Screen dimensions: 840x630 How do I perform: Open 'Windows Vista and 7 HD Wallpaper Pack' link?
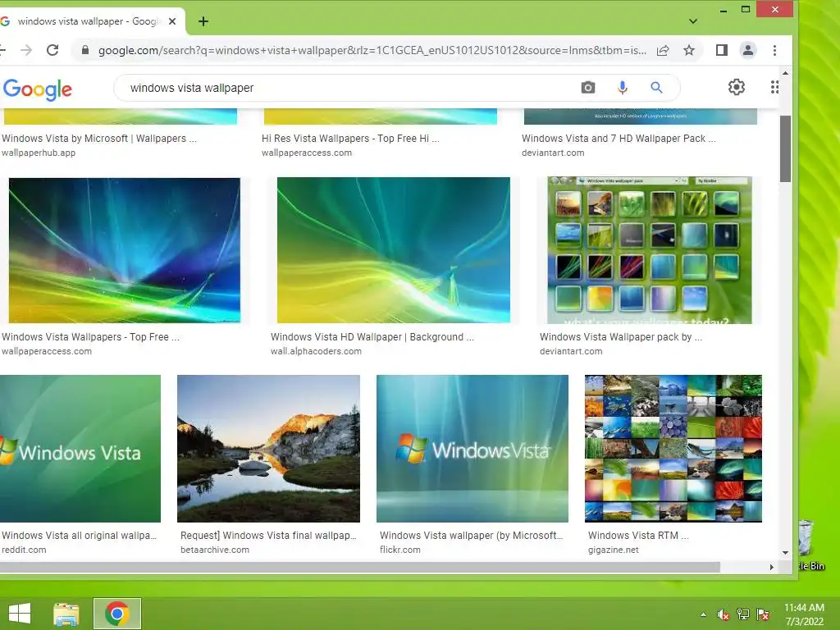click(x=619, y=138)
